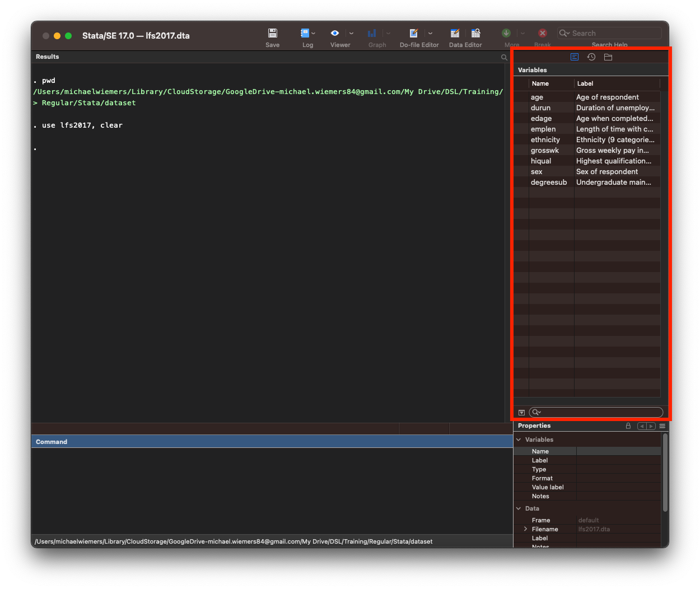Open the Data Editor in edit mode
This screenshot has width=700, height=589.
[455, 34]
